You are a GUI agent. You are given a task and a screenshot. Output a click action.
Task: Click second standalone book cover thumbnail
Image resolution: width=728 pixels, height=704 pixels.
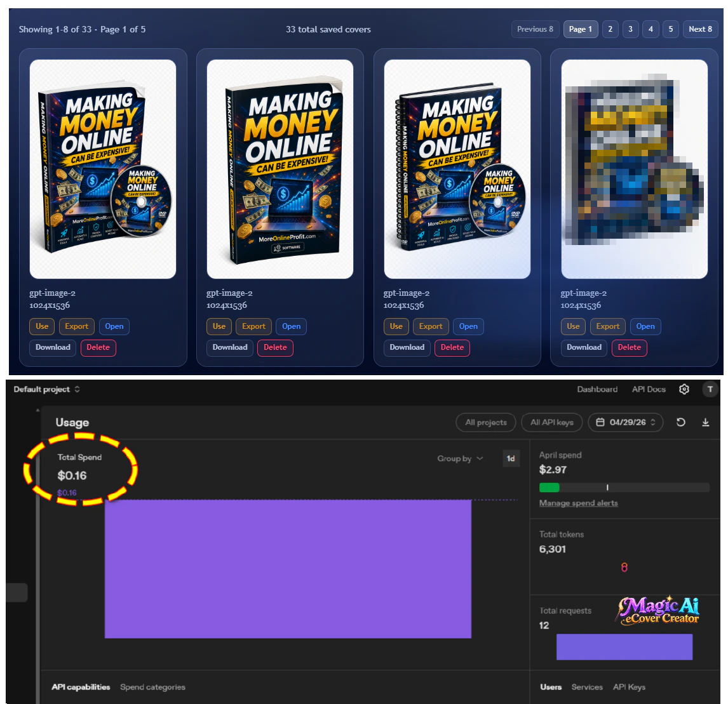pyautogui.click(x=280, y=169)
